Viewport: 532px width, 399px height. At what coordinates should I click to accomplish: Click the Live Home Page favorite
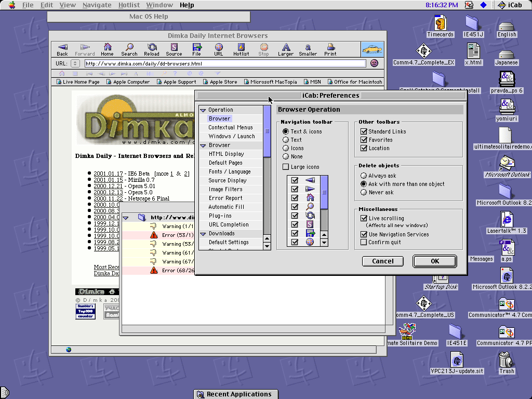tap(78, 82)
